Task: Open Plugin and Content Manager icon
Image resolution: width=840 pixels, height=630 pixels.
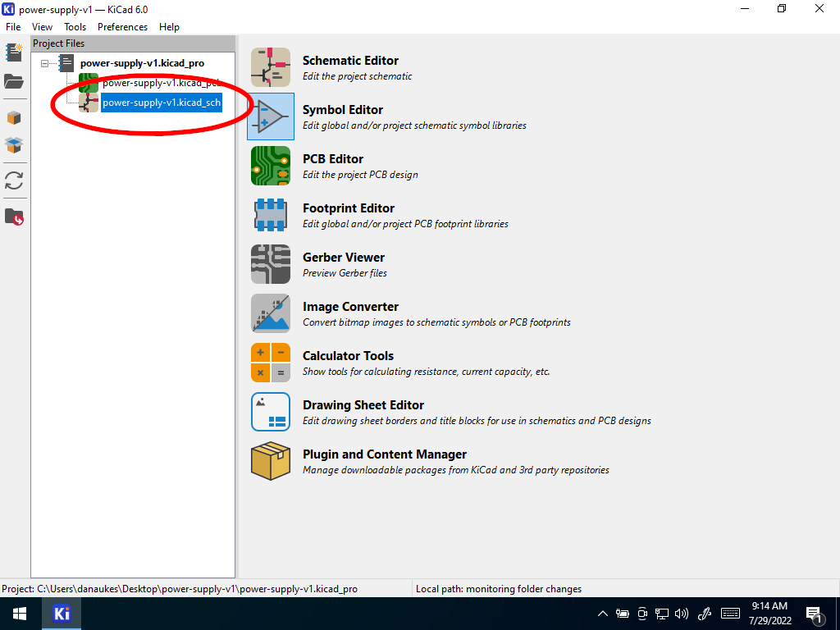Action: click(271, 461)
